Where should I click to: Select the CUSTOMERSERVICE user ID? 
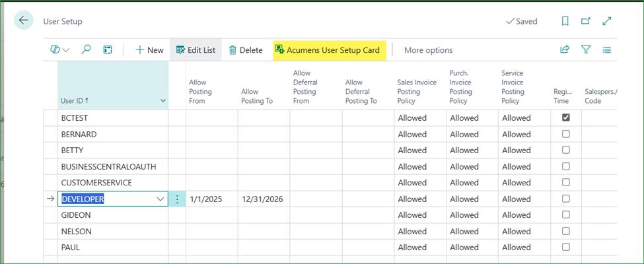click(113, 183)
